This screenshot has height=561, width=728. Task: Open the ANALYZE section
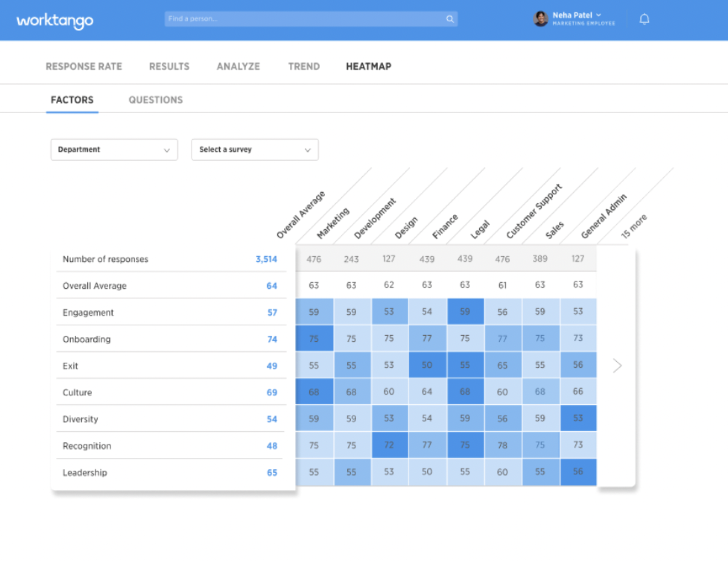(238, 66)
